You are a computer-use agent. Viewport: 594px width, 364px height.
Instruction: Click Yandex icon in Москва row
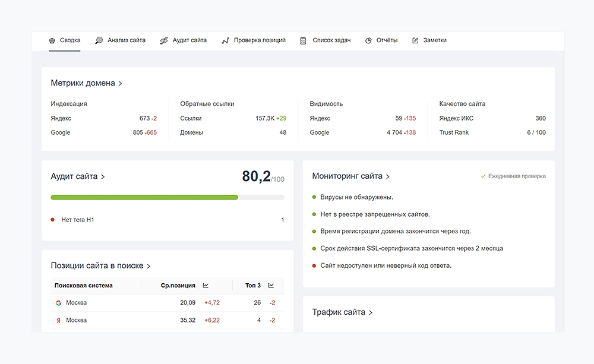pos(58,321)
